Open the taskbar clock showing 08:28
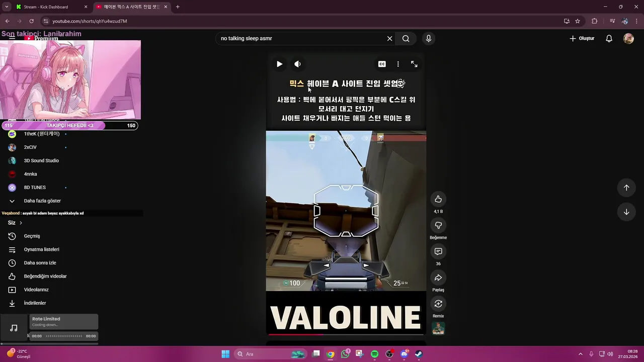The height and width of the screenshot is (362, 644). pos(628,354)
